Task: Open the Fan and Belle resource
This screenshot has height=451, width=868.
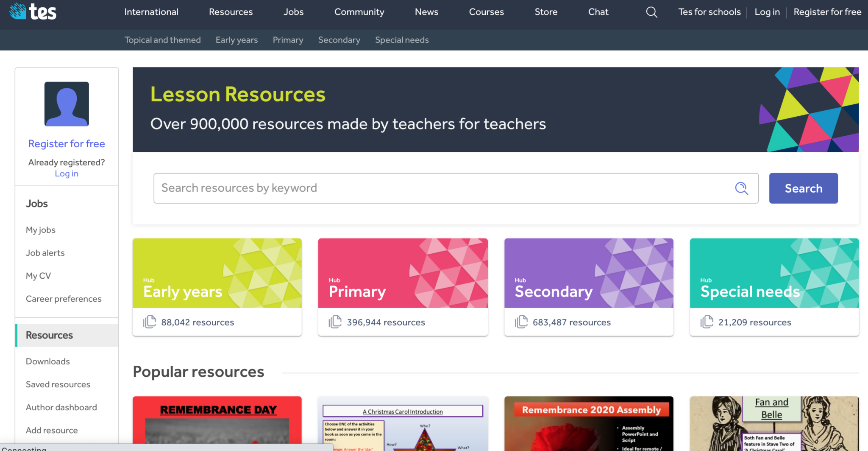Action: [774, 423]
